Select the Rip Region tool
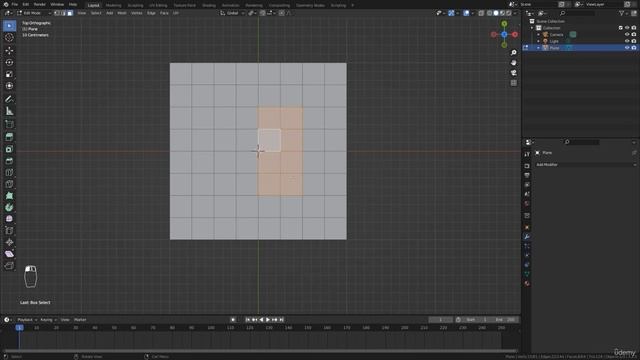 click(x=9, y=266)
